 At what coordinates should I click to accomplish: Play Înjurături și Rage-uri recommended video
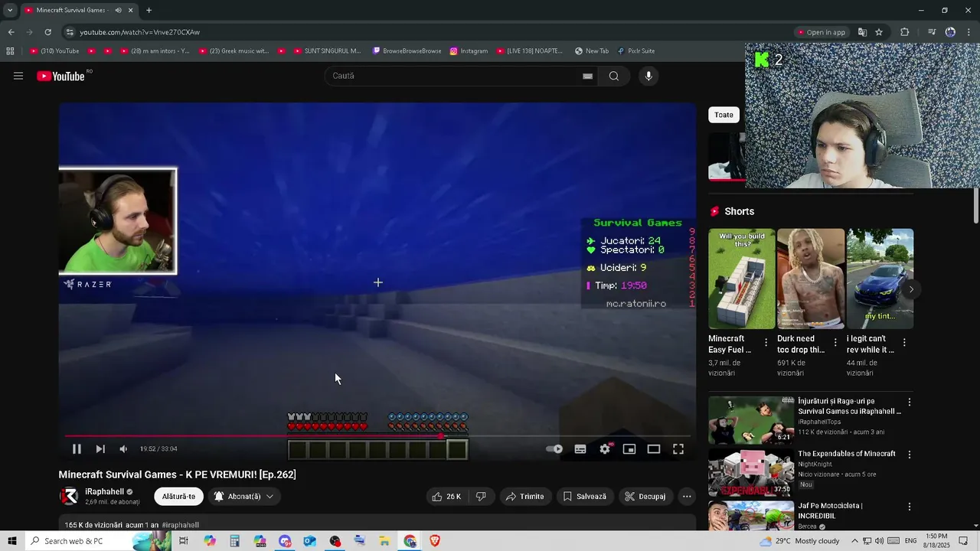click(751, 419)
